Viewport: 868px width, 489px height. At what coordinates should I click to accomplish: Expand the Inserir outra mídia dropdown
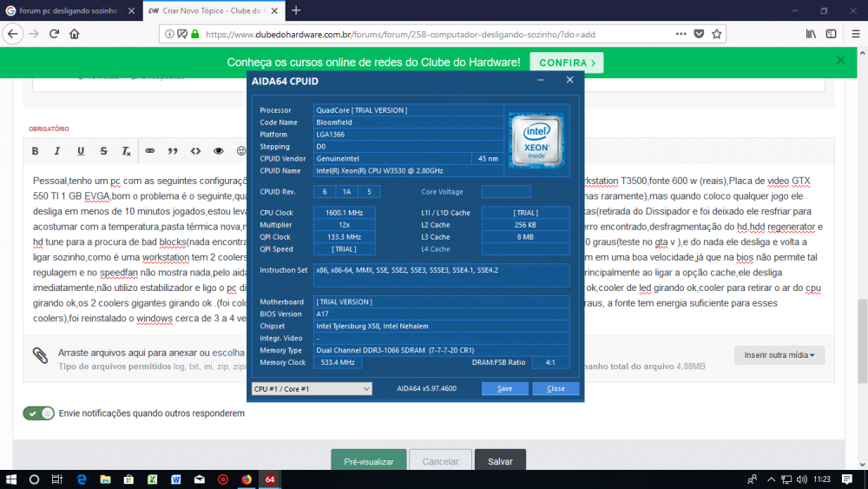pyautogui.click(x=779, y=354)
